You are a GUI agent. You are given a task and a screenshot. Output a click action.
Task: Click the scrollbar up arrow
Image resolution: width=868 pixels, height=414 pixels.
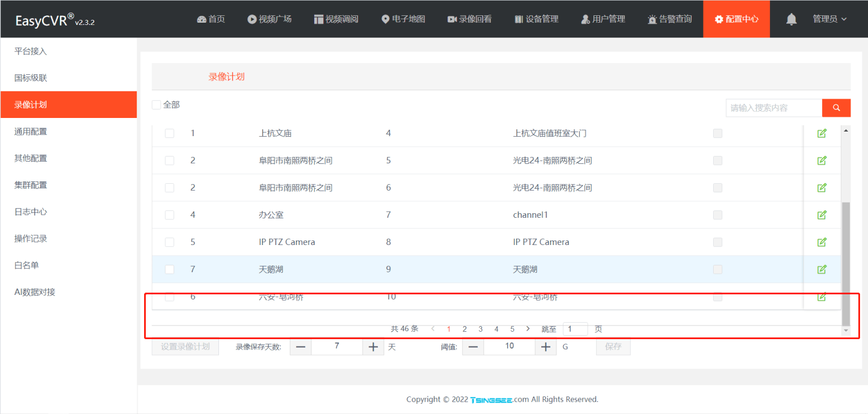[846, 131]
